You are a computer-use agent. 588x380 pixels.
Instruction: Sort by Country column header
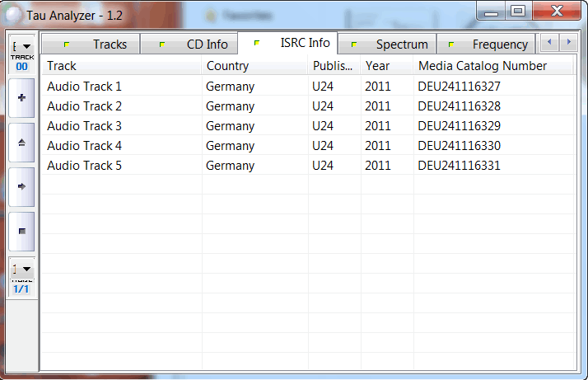click(254, 66)
